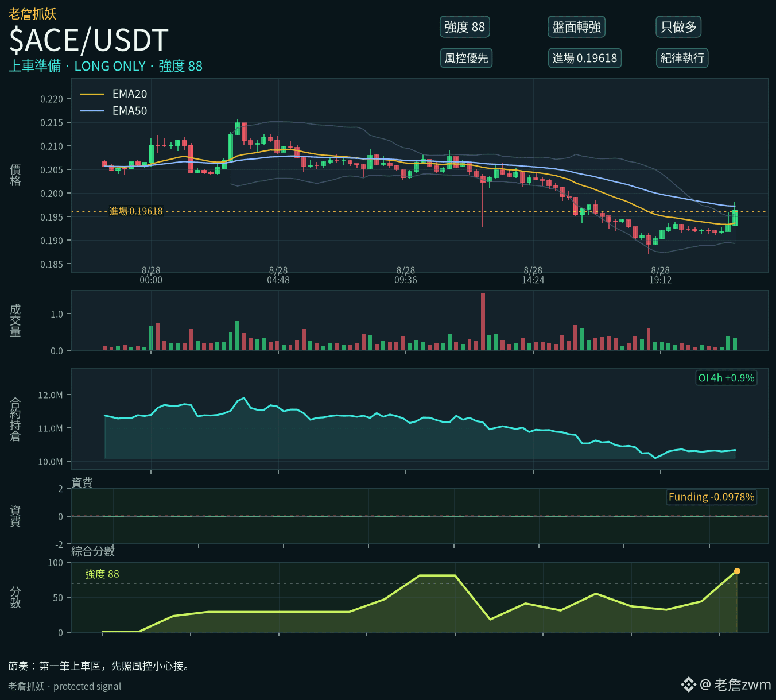The width and height of the screenshot is (776, 700).
Task: Click the 8/28 14:24 time axis label
Action: (x=533, y=275)
